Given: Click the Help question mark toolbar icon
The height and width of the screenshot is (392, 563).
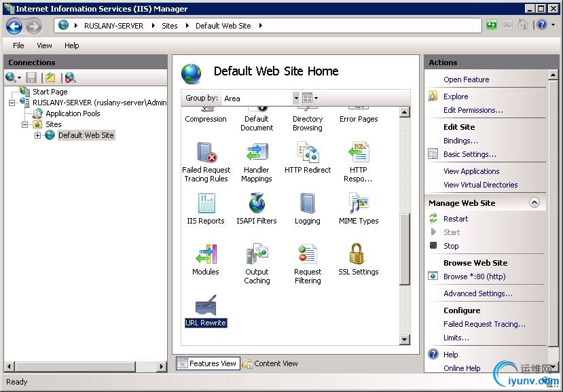Looking at the screenshot, I should click(x=542, y=24).
